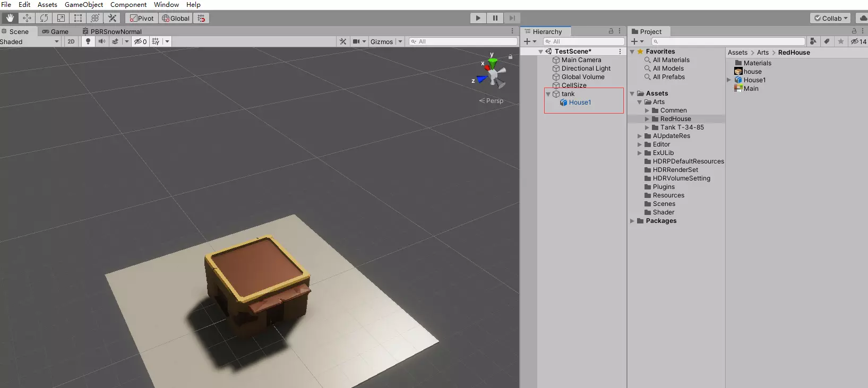Open the GameObject menu
Screen dimensions: 868x388
coord(83,5)
